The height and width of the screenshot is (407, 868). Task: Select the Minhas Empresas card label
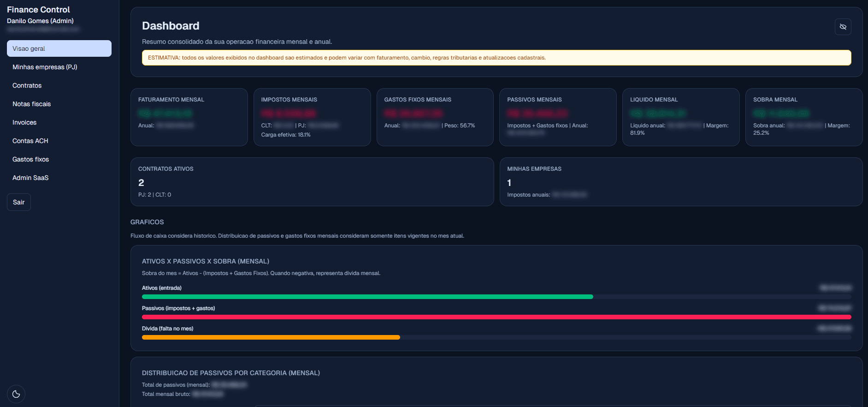(534, 169)
